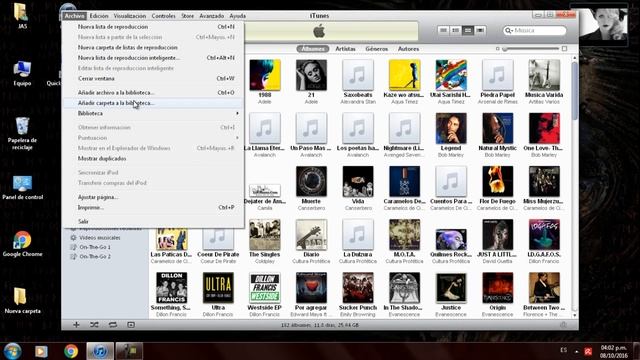Select Cerrar ventana menu entry
Viewport: 640px width, 360px height.
tap(153, 78)
